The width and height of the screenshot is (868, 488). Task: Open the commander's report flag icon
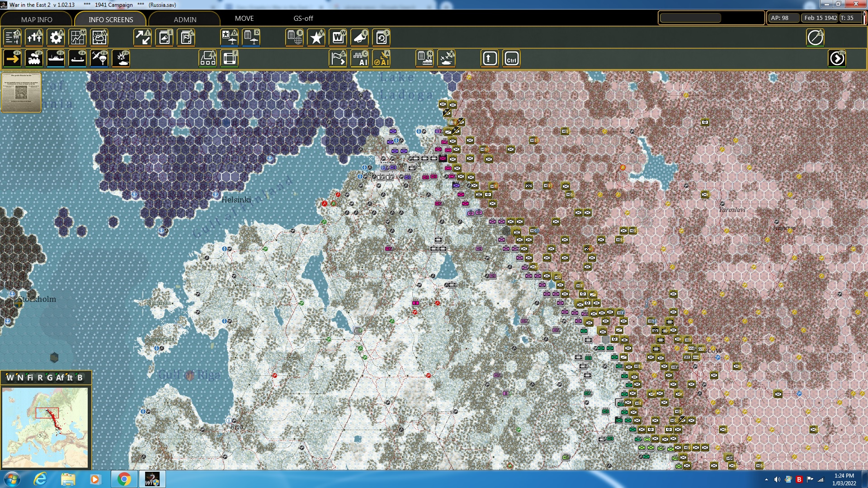pyautogui.click(x=186, y=38)
